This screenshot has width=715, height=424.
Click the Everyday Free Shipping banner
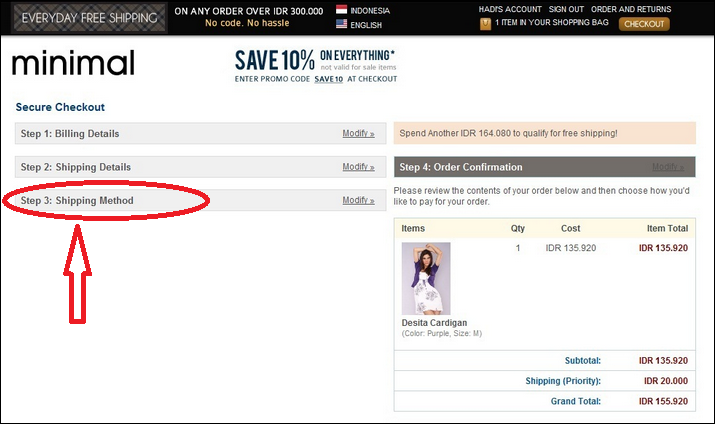pyautogui.click(x=89, y=18)
